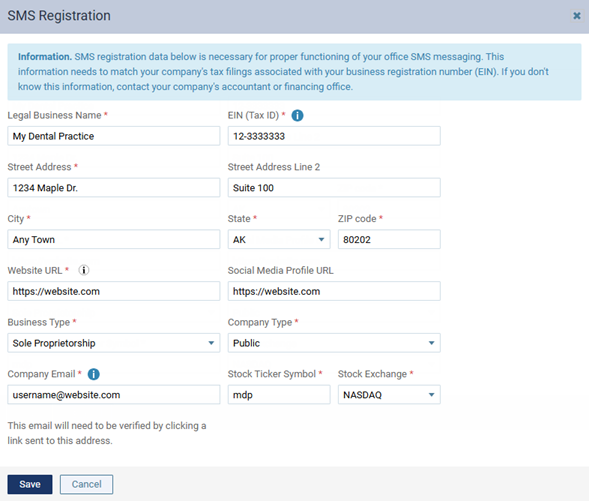
Task: Click the Website URL text field
Action: [x=113, y=291]
